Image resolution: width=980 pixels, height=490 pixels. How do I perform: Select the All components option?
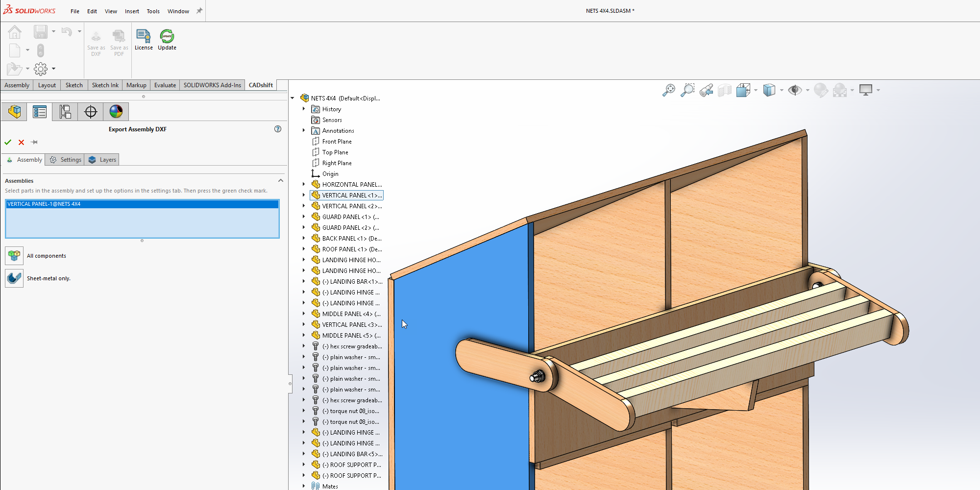click(x=14, y=256)
